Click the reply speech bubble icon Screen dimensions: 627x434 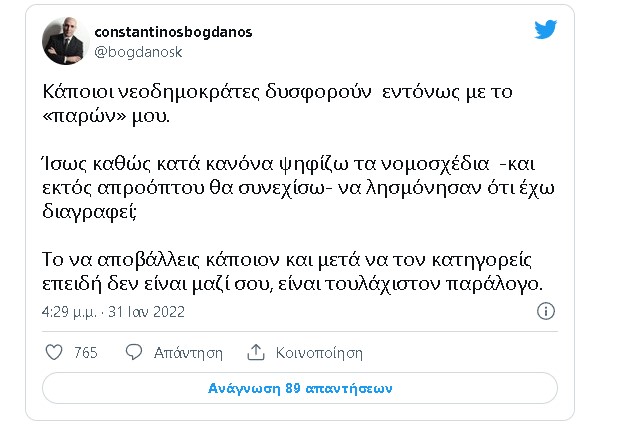[x=134, y=352]
